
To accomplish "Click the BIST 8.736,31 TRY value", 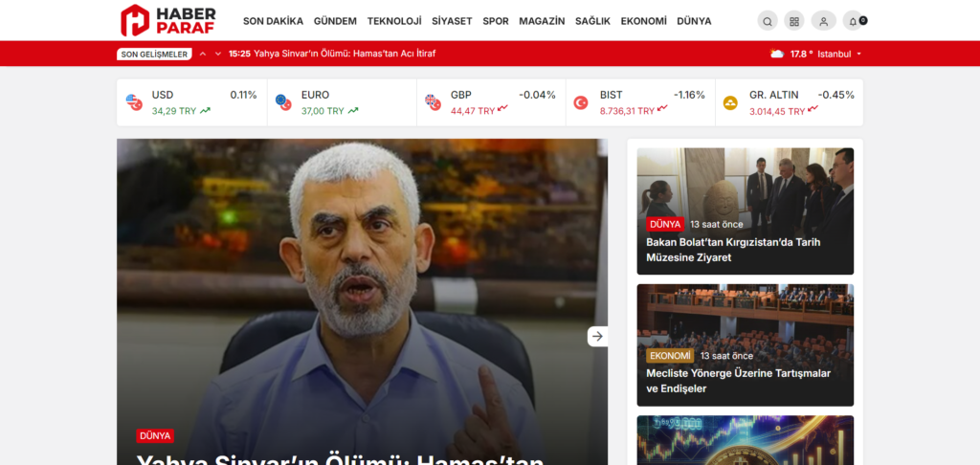I will point(627,111).
